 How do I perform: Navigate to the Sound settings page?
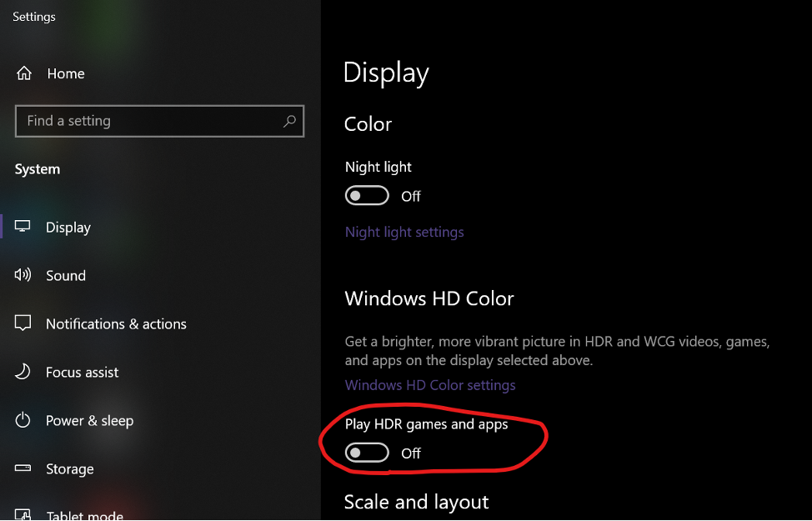(66, 275)
